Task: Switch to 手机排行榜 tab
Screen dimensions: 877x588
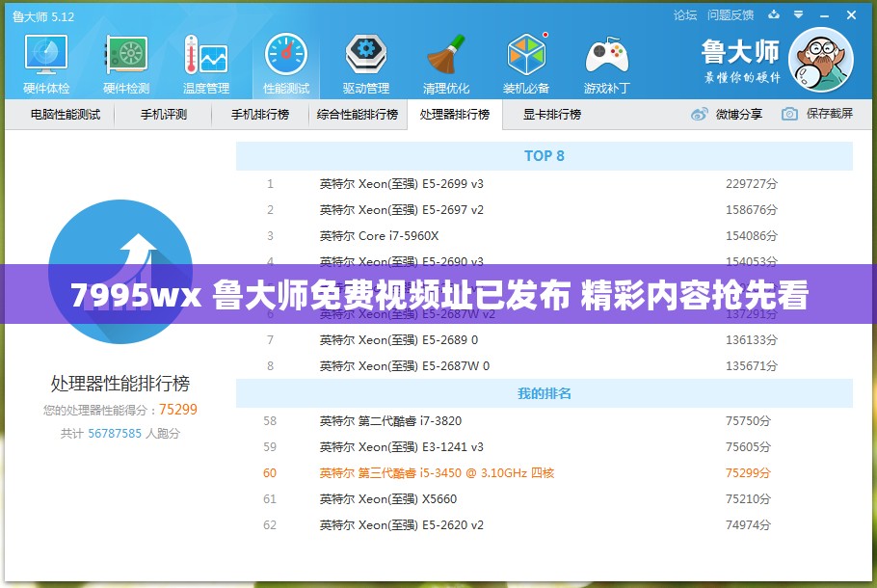Action: (x=260, y=115)
